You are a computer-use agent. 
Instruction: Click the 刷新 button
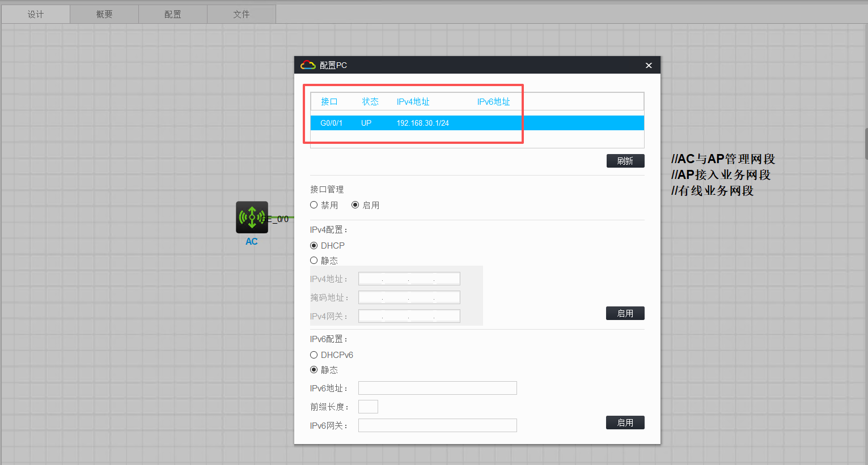coord(625,161)
